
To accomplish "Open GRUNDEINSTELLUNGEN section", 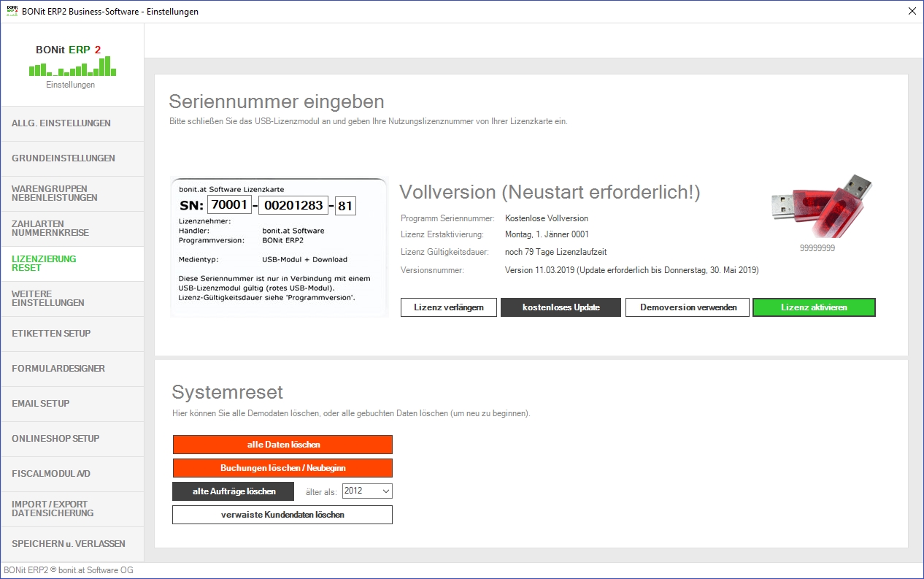I will (72, 158).
